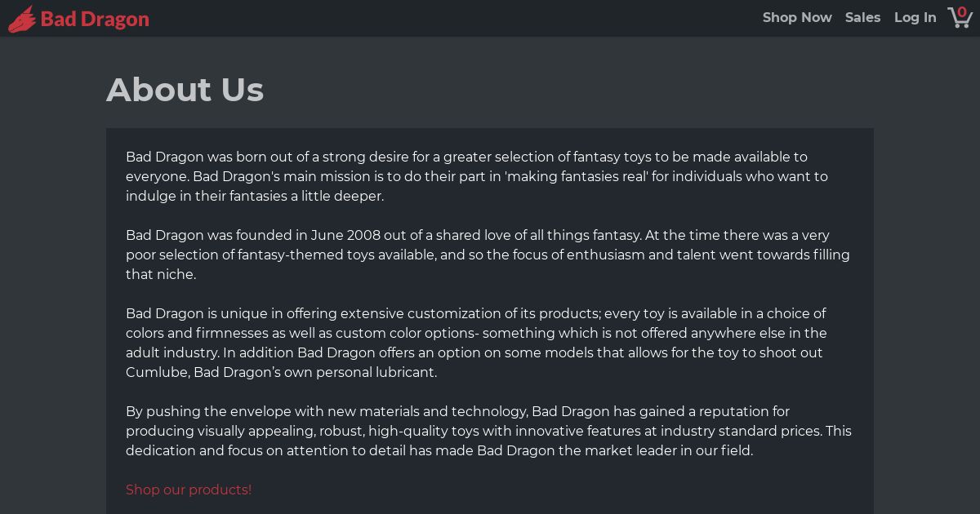Click the paragraph starting 'Bad Dragon was born'
Screen dimensions: 980x514
click(477, 176)
